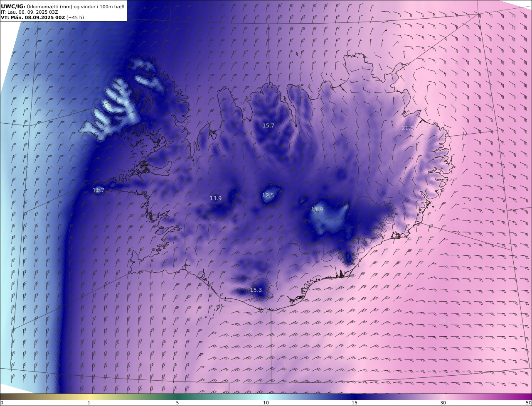532x406 pixels.
Task: Click the 13.9 value label in west Iceland
Action: 216,198
